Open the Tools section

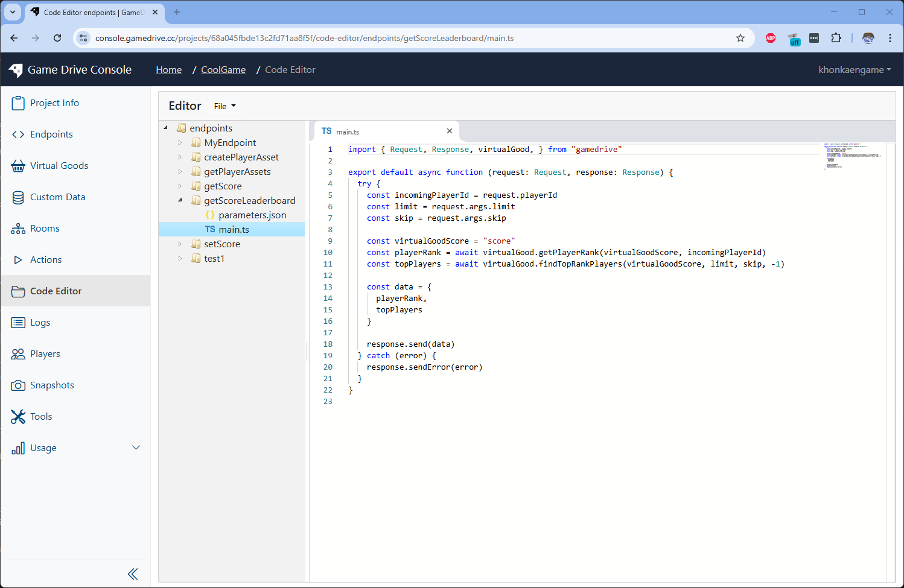click(x=40, y=416)
